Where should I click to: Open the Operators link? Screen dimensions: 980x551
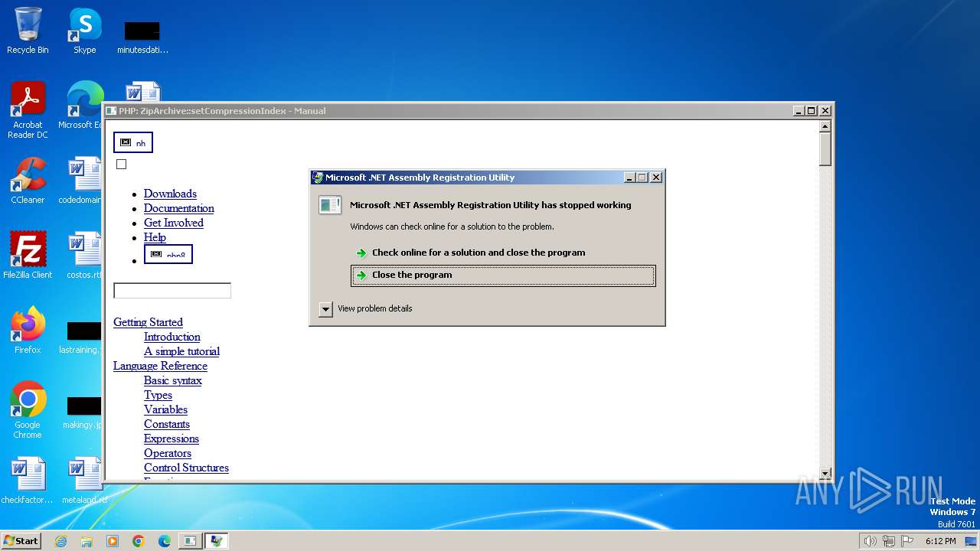[168, 453]
